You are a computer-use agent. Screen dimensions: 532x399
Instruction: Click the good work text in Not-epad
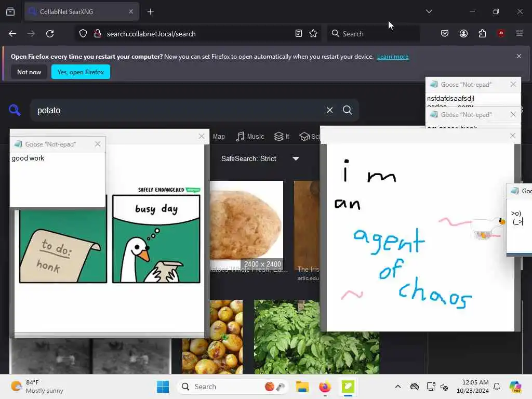(x=28, y=158)
